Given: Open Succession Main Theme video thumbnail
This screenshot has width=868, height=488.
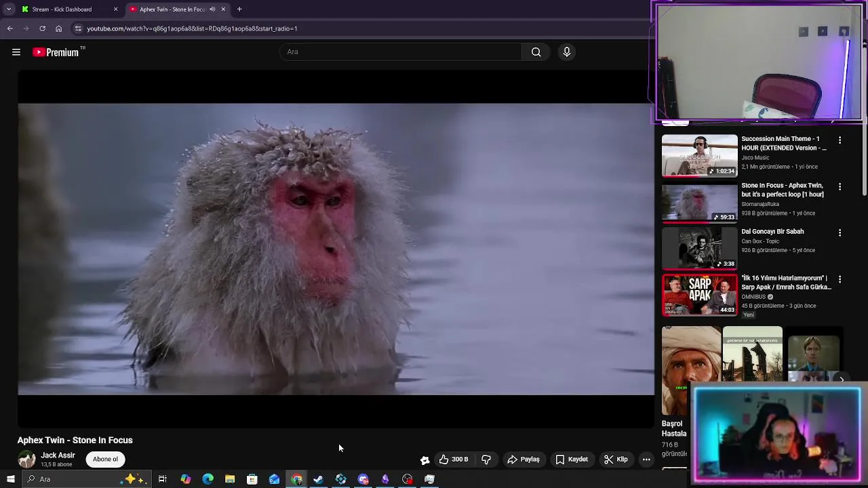Looking at the screenshot, I should 699,155.
